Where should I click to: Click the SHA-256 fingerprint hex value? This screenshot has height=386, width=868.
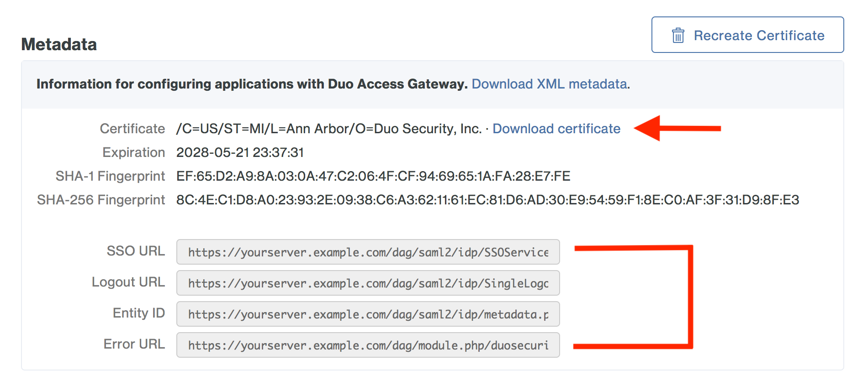pos(487,200)
